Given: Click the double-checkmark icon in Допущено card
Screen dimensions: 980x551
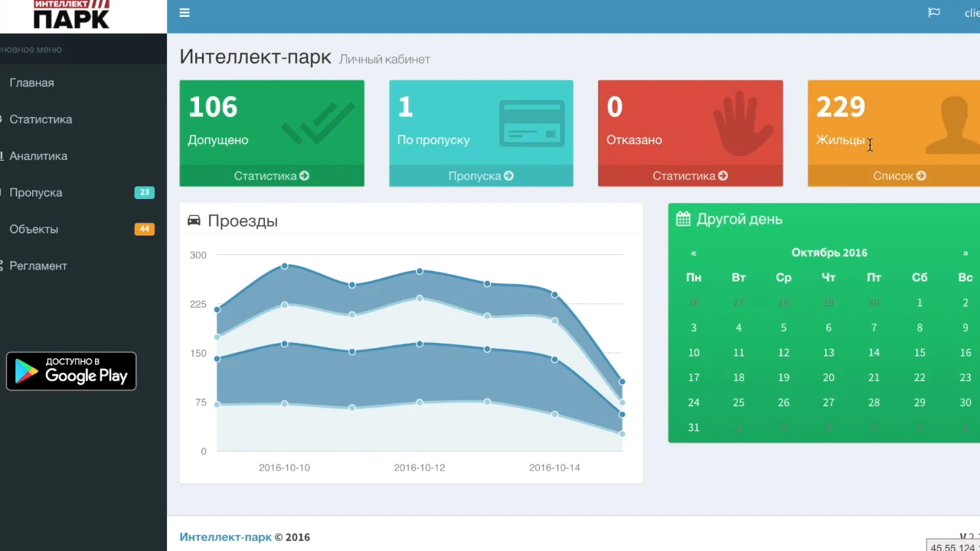Looking at the screenshot, I should [x=318, y=123].
